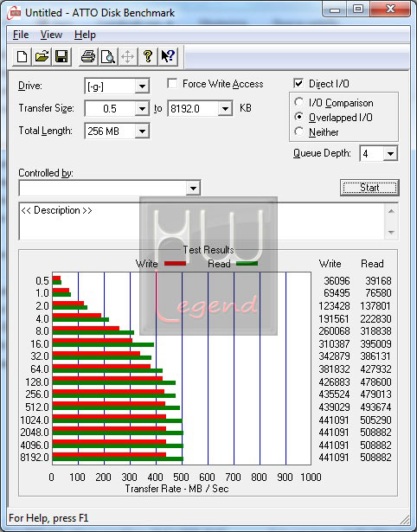The image size is (417, 532).
Task: Start the benchmark with Start button
Action: [x=369, y=188]
